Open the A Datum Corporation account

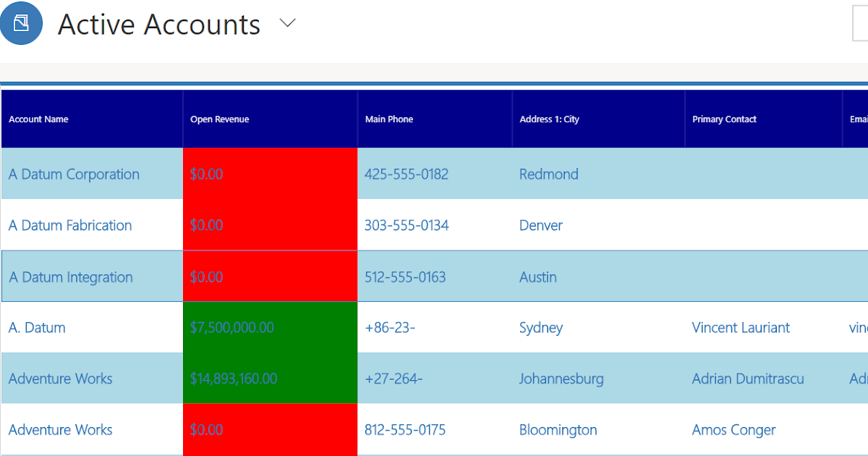coord(74,174)
